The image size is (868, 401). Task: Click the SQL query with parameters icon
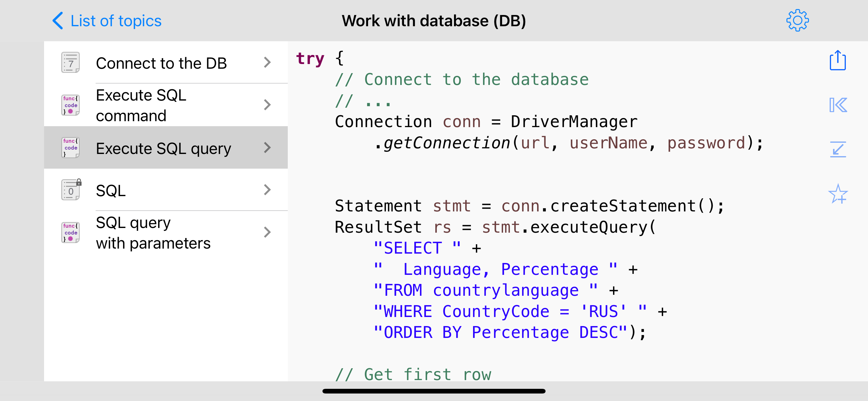70,232
